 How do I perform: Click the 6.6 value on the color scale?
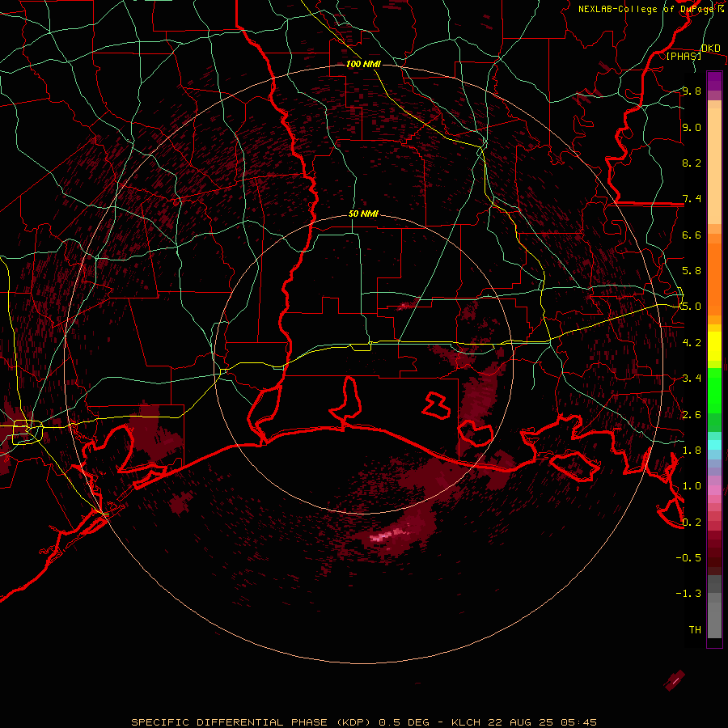692,235
